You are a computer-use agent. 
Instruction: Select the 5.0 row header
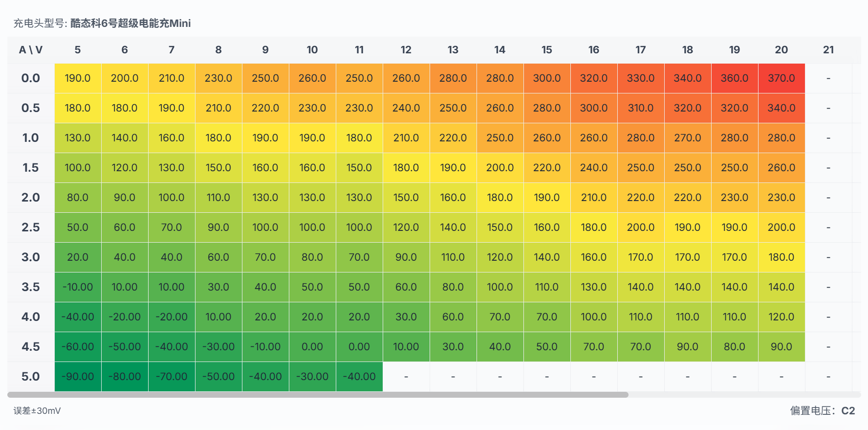(x=31, y=377)
